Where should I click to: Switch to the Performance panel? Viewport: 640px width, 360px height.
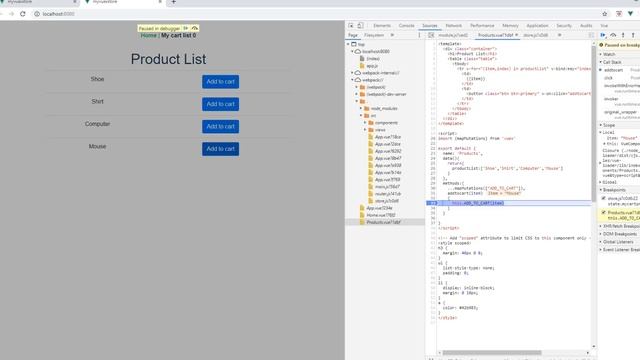(482, 26)
